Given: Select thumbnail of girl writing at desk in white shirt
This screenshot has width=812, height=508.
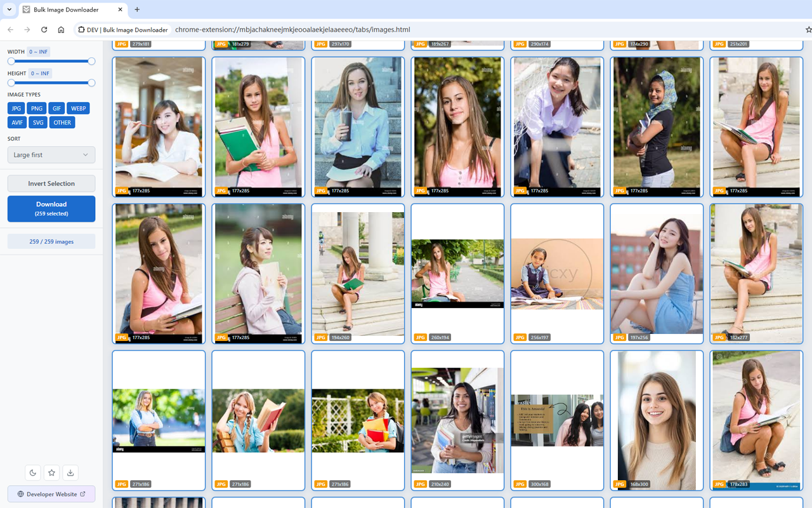Looking at the screenshot, I should [x=159, y=127].
